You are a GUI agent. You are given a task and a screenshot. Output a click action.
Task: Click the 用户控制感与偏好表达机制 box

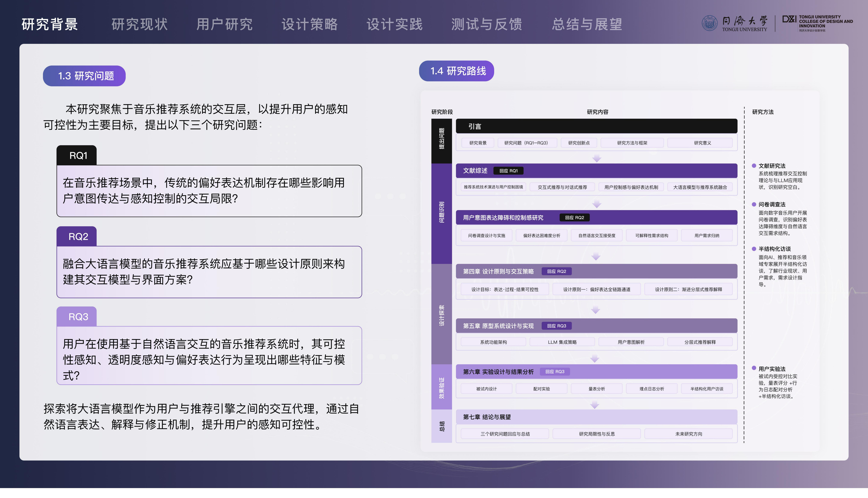631,187
